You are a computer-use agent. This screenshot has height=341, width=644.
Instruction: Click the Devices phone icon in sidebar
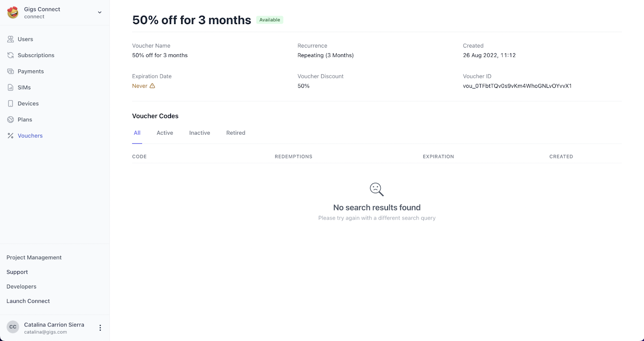pos(10,103)
